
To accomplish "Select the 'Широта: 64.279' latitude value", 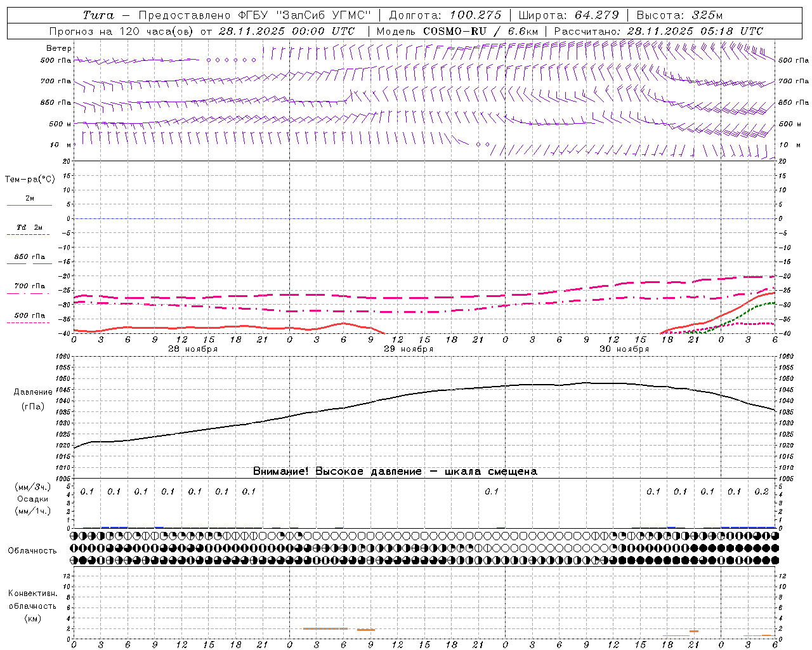I will point(568,15).
